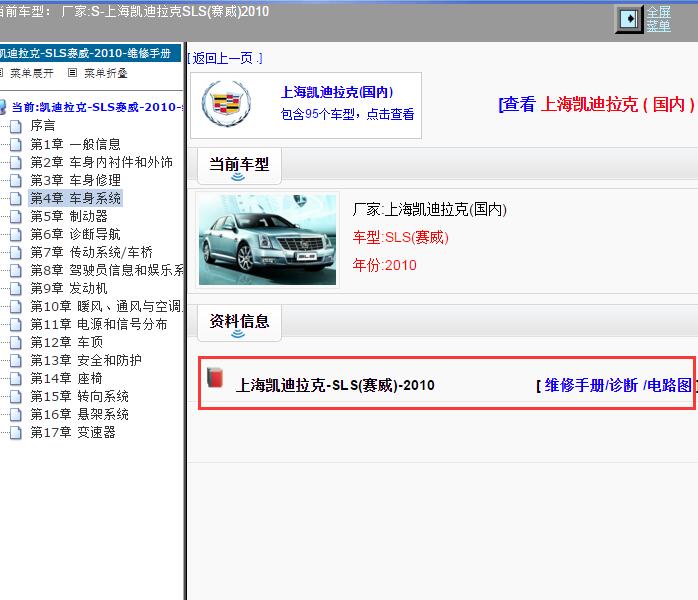Click page icon beside 第4章 车身系统
The image size is (698, 600).
pos(16,199)
